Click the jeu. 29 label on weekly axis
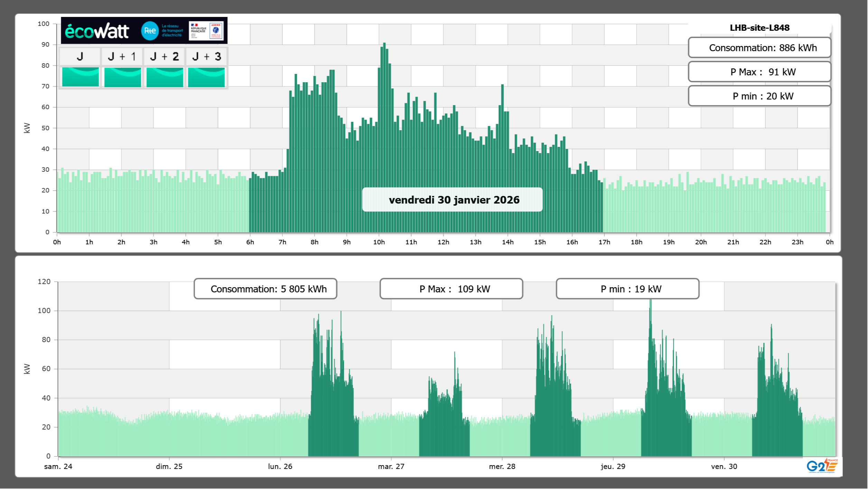The image size is (868, 489). click(613, 466)
